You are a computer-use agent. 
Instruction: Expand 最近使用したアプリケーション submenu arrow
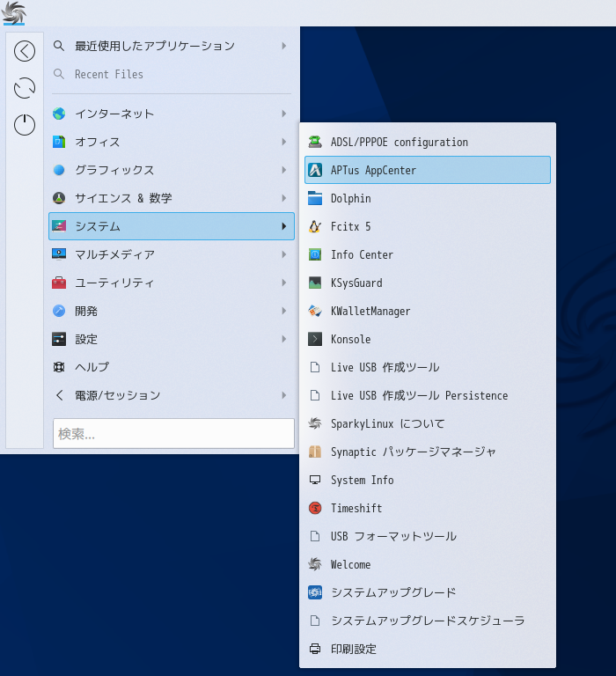click(283, 46)
